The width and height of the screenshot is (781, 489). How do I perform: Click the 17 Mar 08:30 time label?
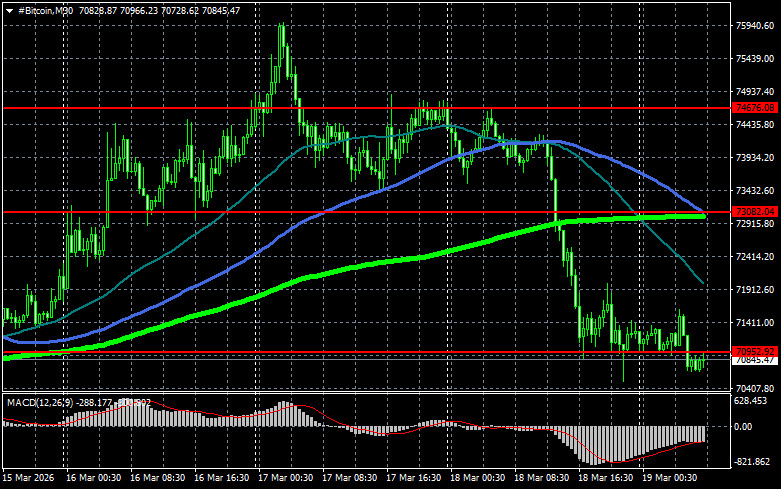[x=350, y=478]
